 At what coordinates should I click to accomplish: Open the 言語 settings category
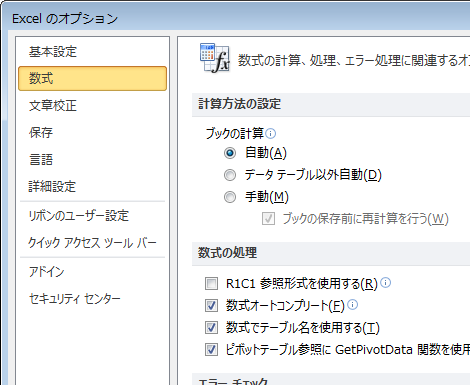[41, 159]
